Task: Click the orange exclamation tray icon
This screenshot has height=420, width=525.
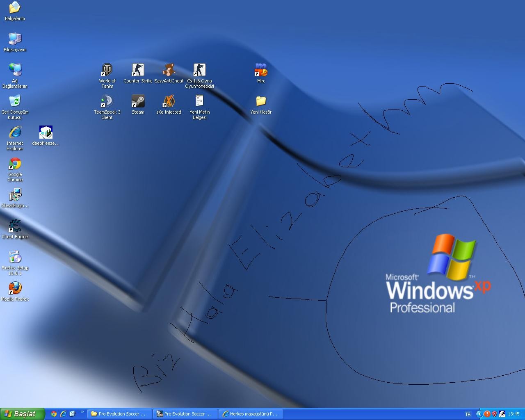Action: coord(487,414)
